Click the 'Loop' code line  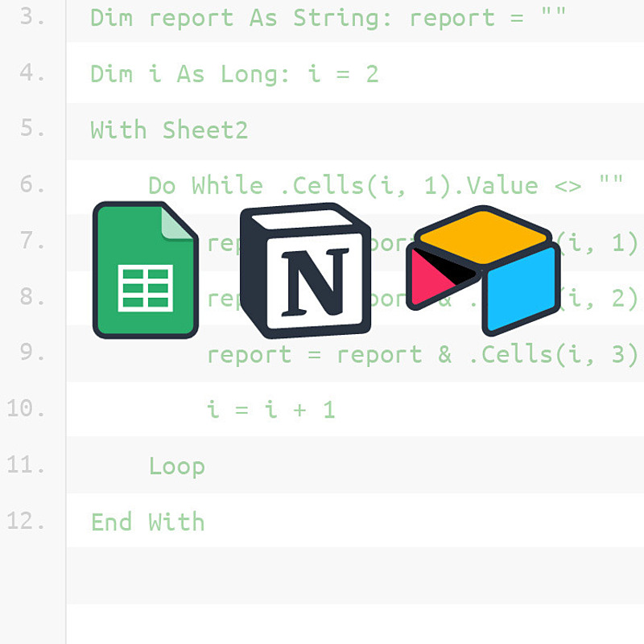pos(176,466)
